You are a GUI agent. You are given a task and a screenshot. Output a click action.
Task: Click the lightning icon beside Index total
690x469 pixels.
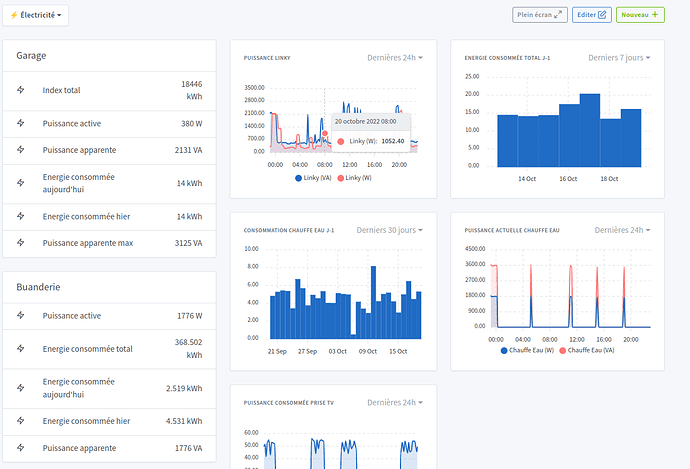click(21, 90)
